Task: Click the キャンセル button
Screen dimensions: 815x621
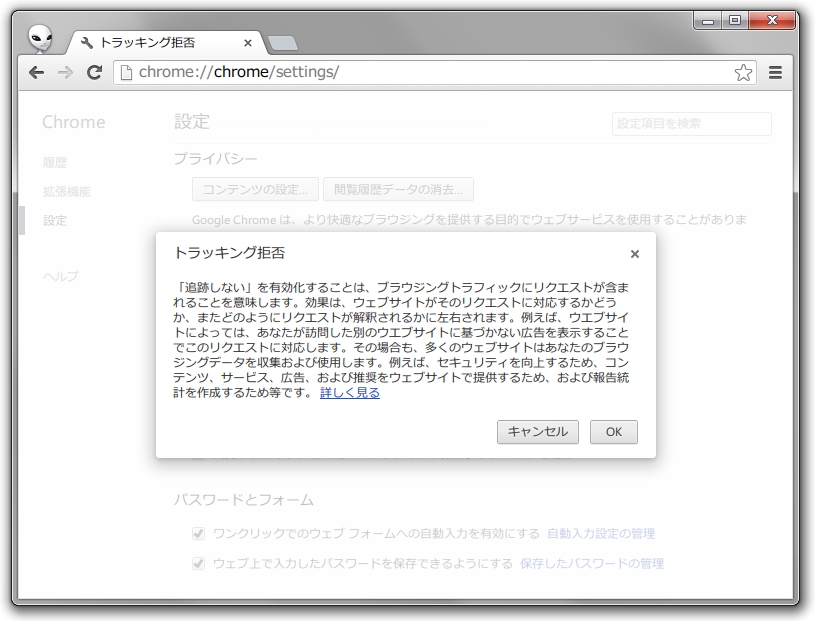Action: (537, 432)
